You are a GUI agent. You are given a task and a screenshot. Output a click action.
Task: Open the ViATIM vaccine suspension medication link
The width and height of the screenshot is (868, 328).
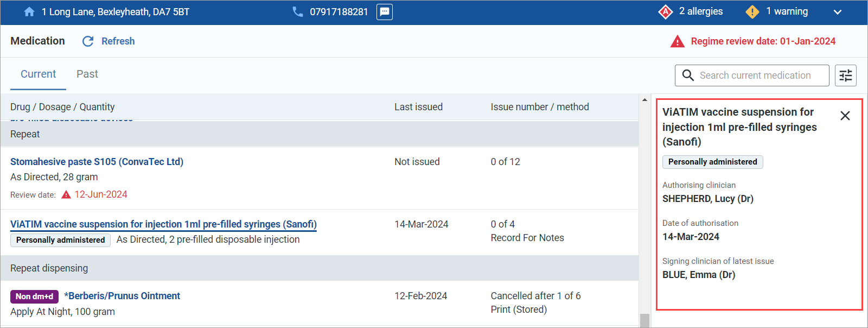click(x=163, y=224)
